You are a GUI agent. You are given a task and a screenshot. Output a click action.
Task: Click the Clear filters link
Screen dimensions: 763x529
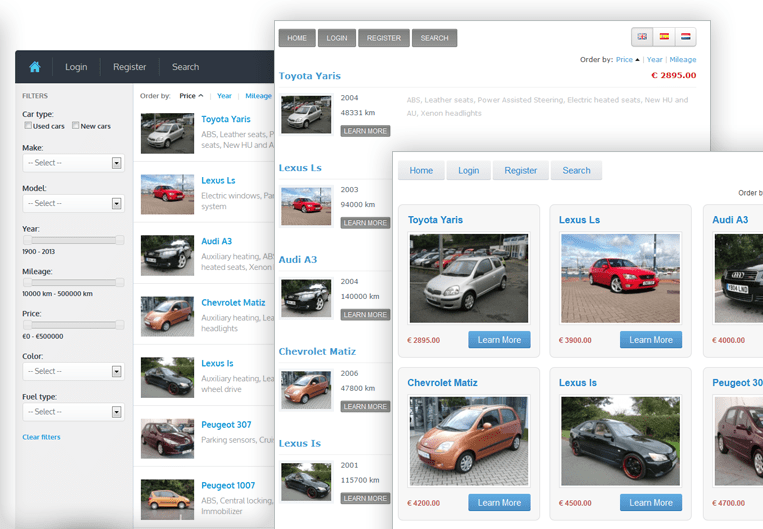tap(41, 437)
